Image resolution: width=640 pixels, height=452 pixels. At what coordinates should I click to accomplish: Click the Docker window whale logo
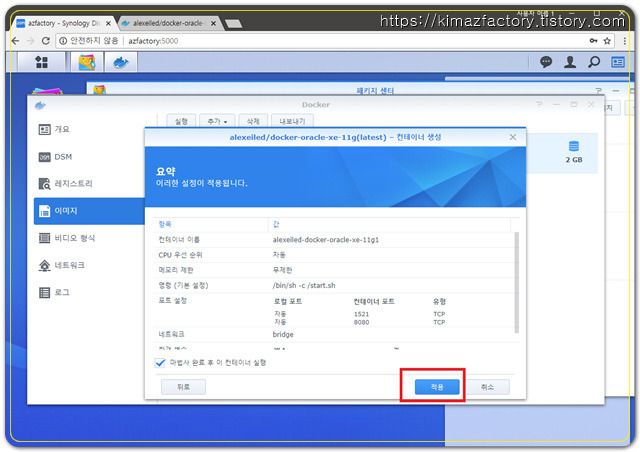40,105
